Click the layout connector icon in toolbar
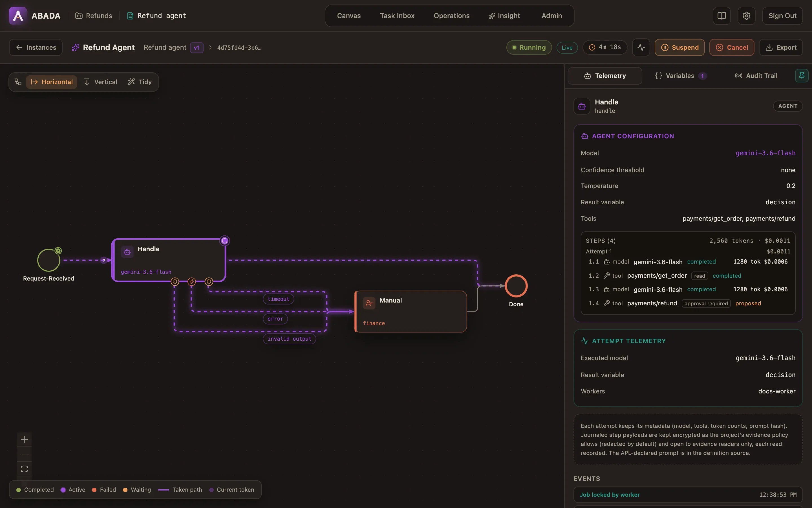The width and height of the screenshot is (812, 508). (18, 82)
